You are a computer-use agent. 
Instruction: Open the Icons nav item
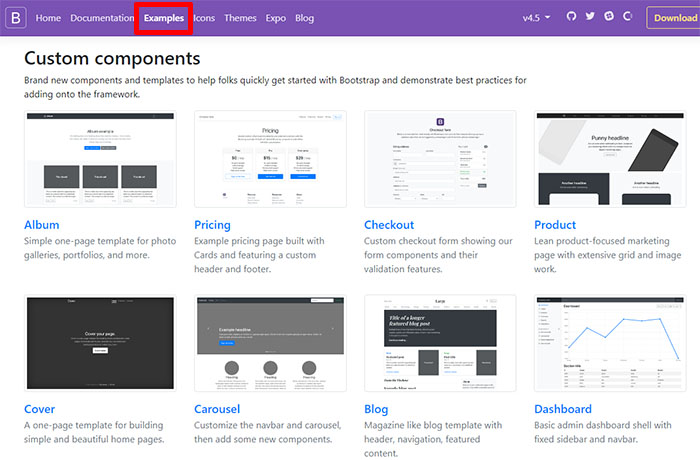(204, 18)
